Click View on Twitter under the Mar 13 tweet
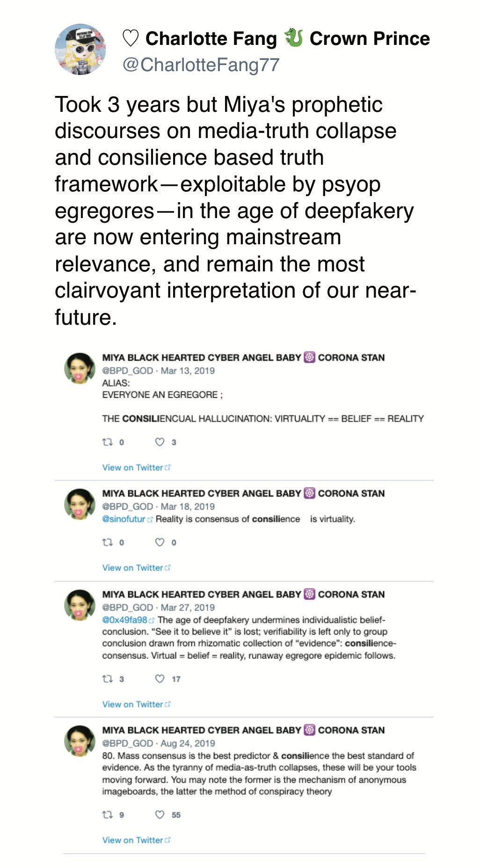The image size is (480, 868). (x=132, y=467)
